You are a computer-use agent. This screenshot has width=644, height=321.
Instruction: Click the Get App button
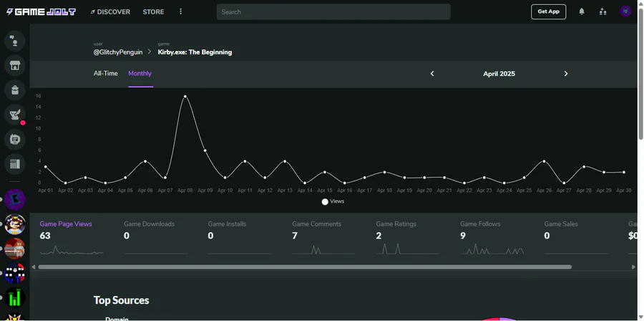[548, 11]
